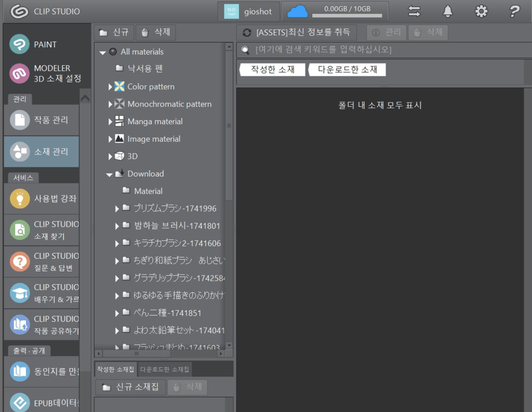532x412 pixels.
Task: Expand the ぺん二種-1741851 folder
Action: point(117,313)
